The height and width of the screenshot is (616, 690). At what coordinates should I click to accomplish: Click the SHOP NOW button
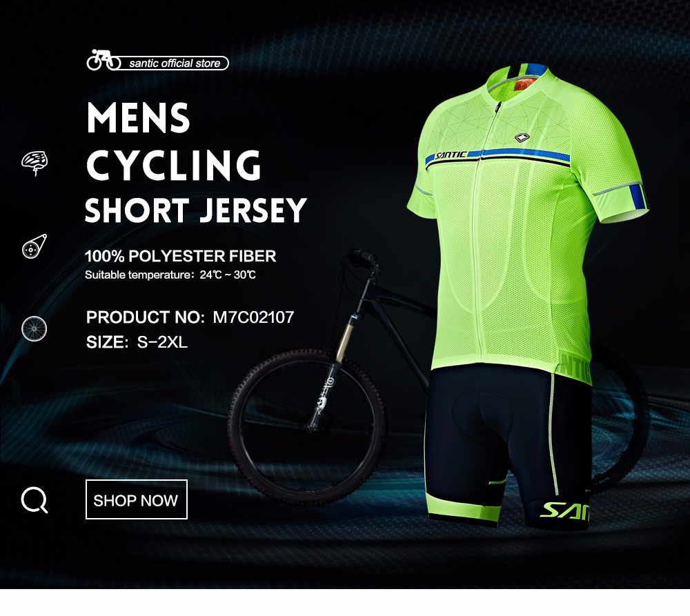[137, 499]
